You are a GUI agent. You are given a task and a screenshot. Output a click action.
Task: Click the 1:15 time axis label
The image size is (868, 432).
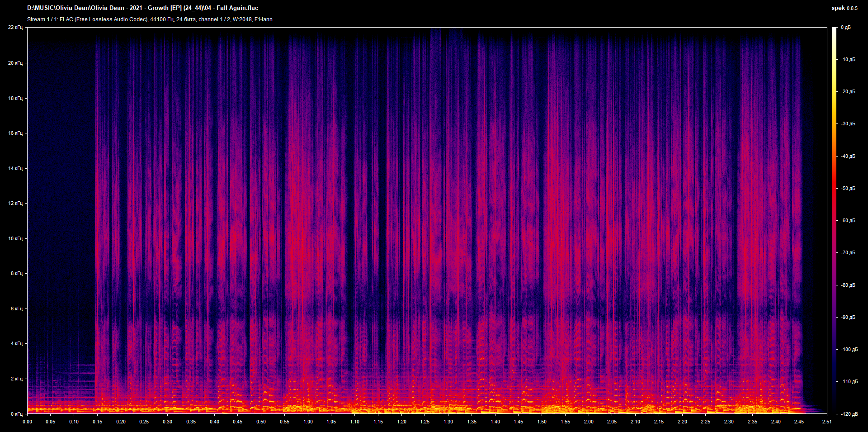pos(378,422)
